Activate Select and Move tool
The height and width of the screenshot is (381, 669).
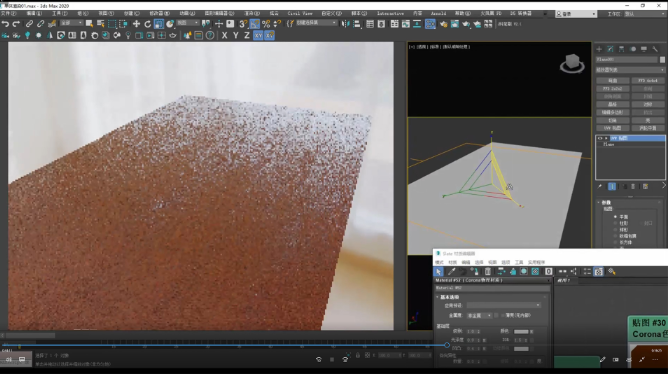136,24
